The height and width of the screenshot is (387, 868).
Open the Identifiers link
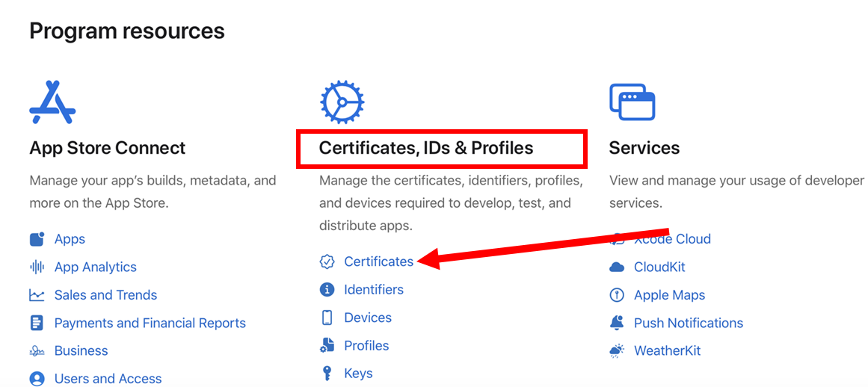pos(374,290)
